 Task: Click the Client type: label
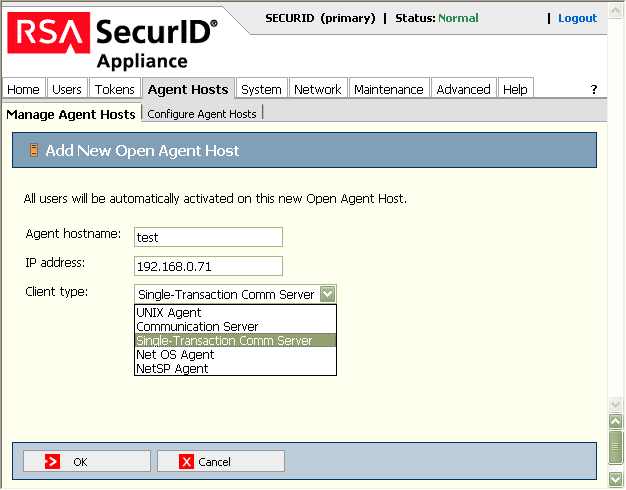point(57,292)
